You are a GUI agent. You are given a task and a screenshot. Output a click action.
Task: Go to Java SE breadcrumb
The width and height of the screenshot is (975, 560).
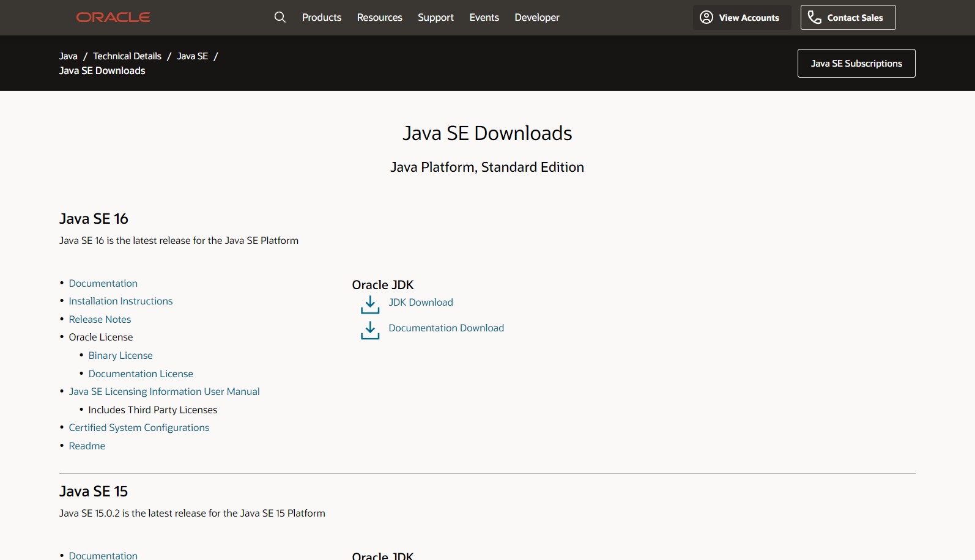click(193, 56)
